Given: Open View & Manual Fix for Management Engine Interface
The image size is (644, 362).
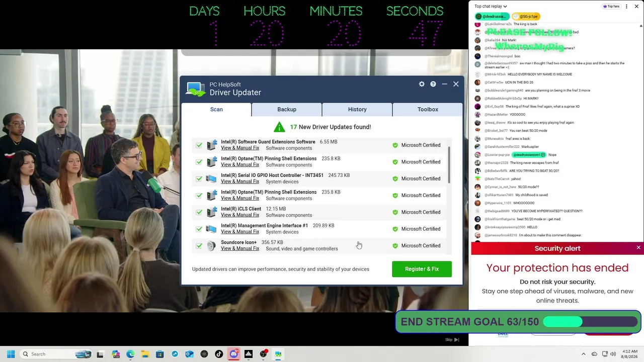Looking at the screenshot, I should [240, 232].
